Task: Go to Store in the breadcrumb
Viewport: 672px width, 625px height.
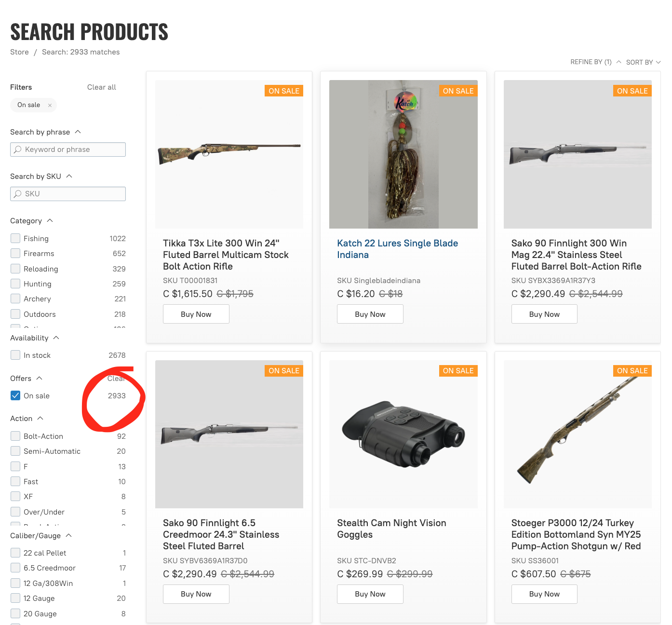Action: [x=19, y=52]
